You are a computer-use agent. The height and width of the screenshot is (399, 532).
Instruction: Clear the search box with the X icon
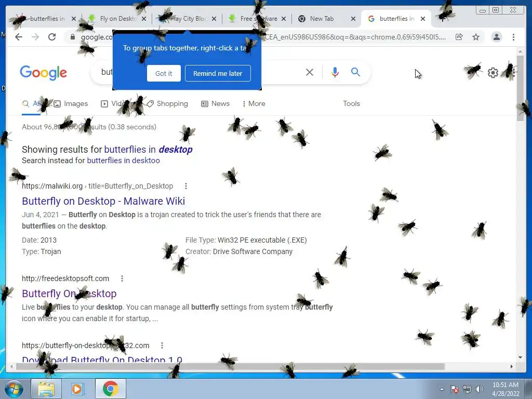point(310,72)
